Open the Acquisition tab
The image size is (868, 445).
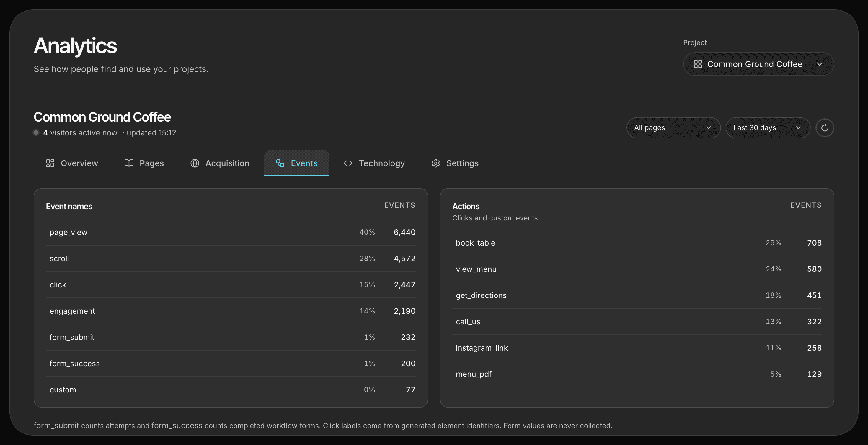click(220, 163)
